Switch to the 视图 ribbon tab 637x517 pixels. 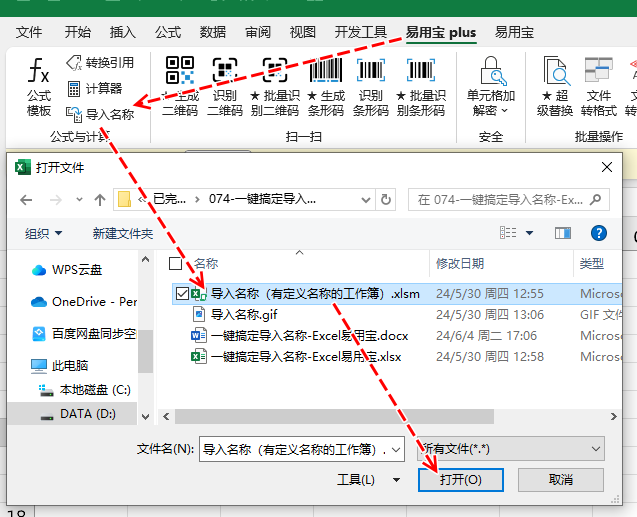coord(303,32)
